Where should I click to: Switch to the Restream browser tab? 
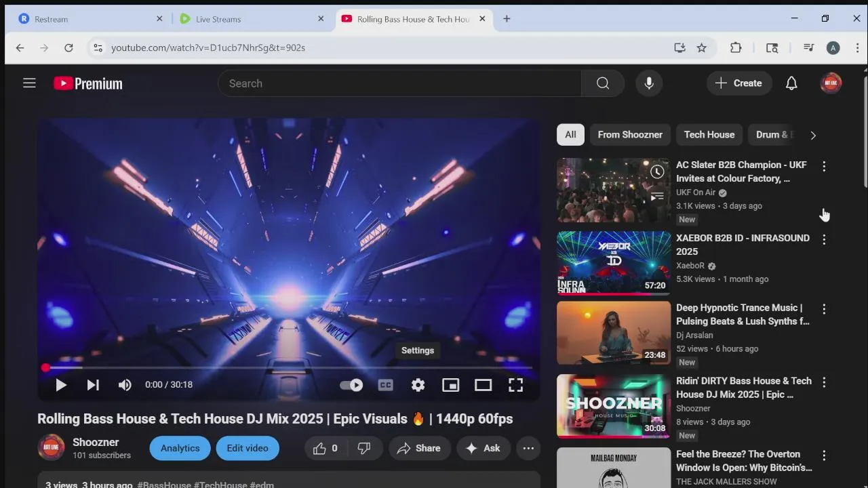coord(90,19)
